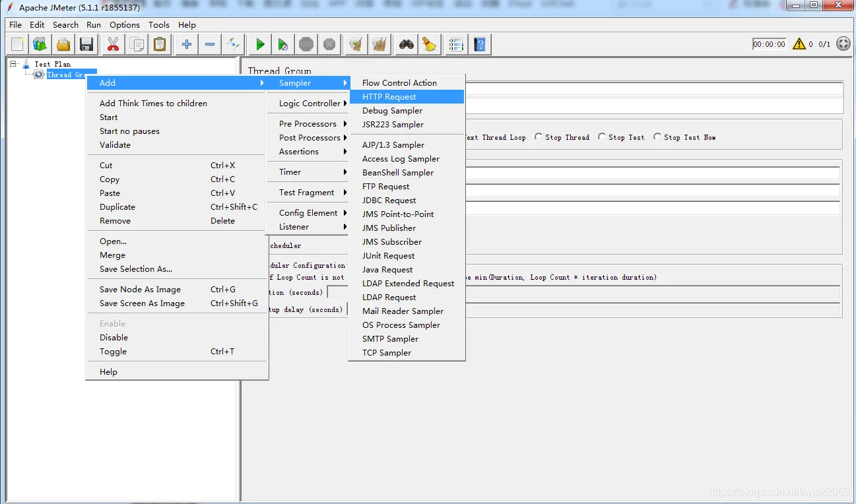Click Validate in the context menu
The height and width of the screenshot is (504, 856).
178,144
